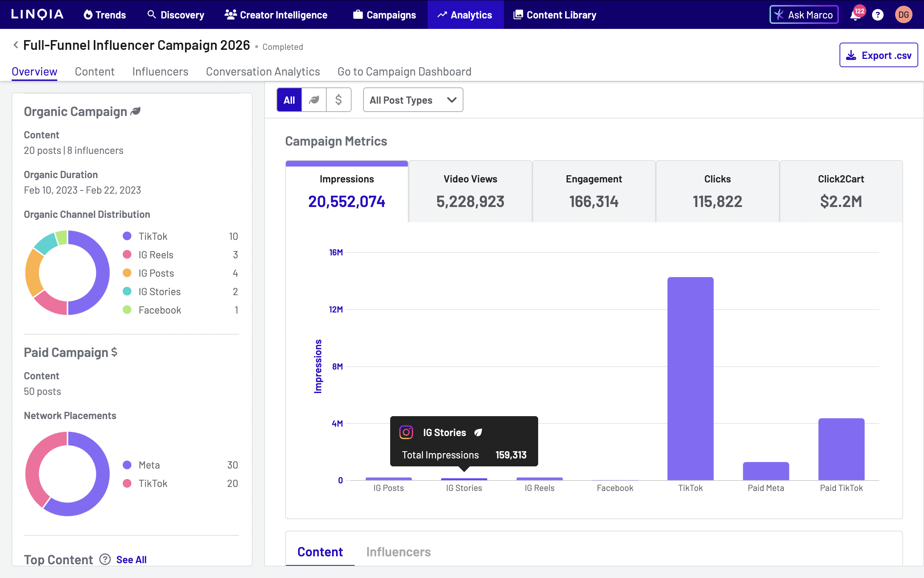Select the Engagement metric card
This screenshot has width=924, height=578.
[594, 192]
